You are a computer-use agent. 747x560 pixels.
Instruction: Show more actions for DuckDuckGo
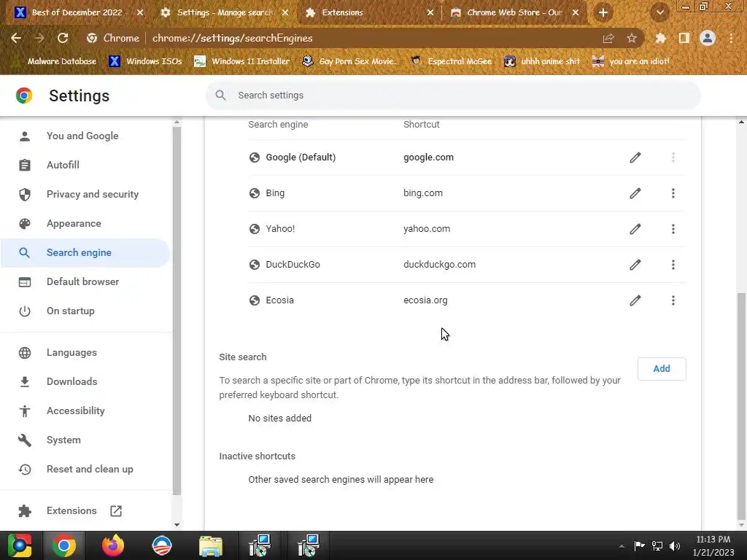(673, 265)
